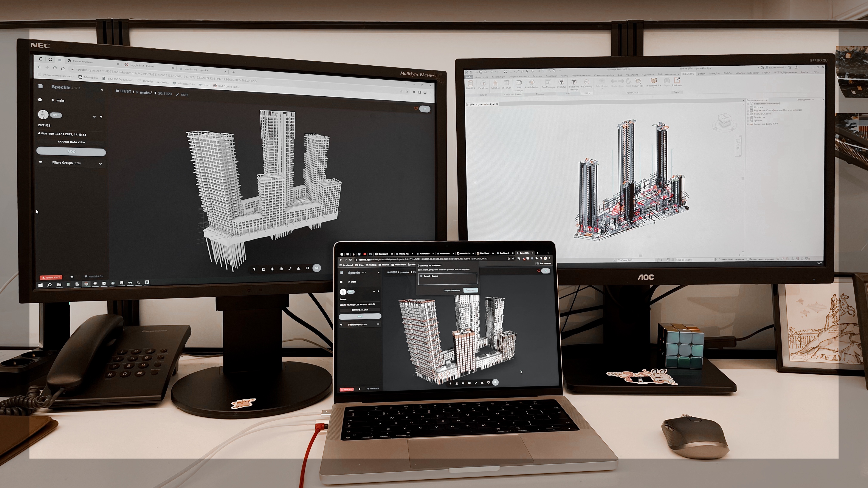Click the help question mark in Speckle viewer

click(254, 269)
